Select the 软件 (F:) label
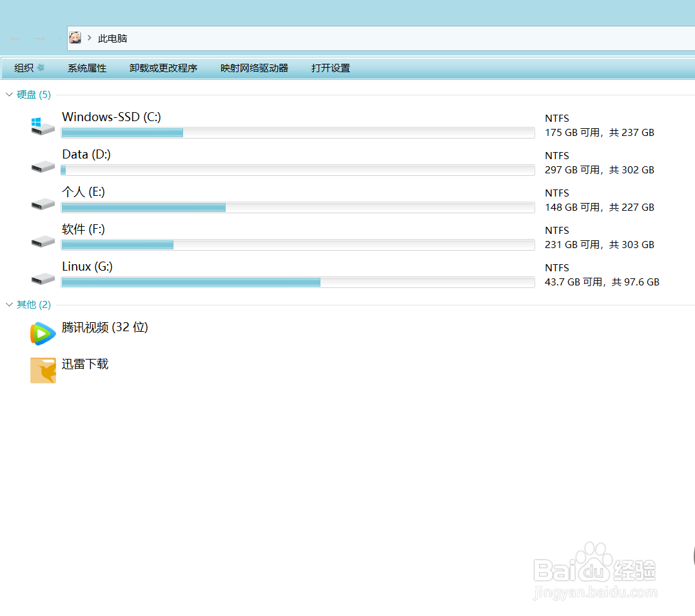The width and height of the screenshot is (695, 616). (83, 229)
